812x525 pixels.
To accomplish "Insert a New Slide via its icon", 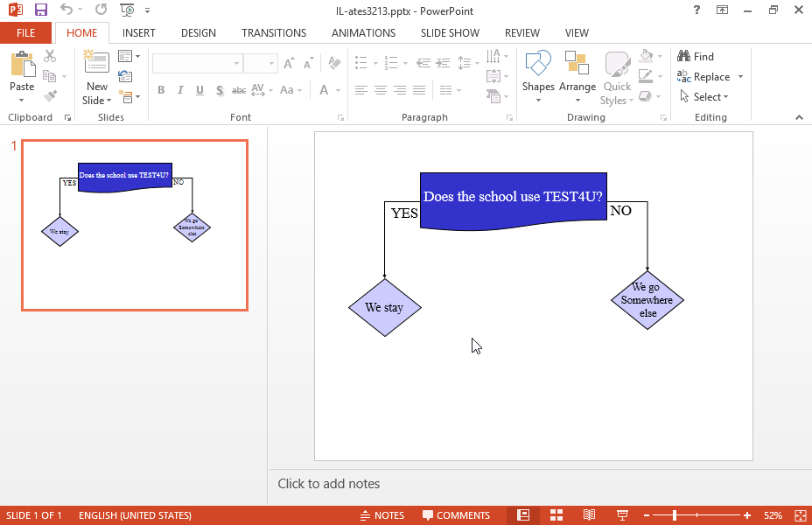I will pos(97,63).
